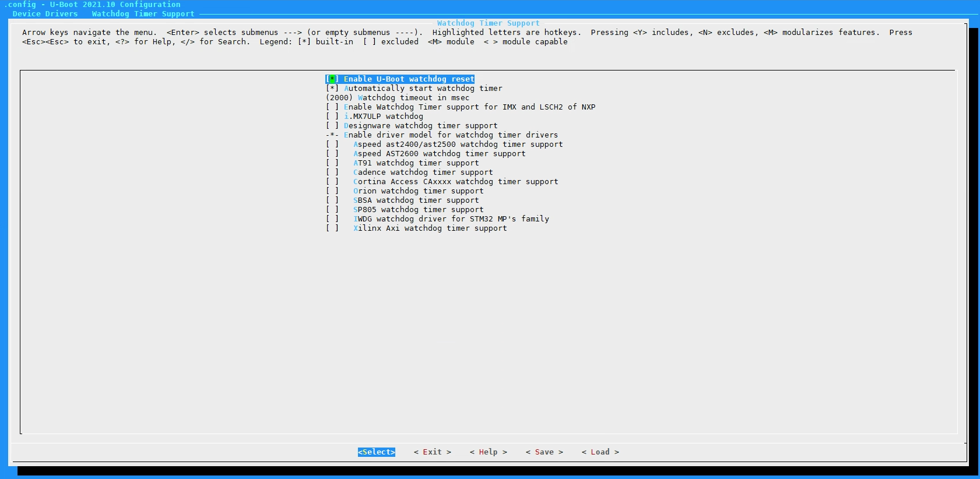This screenshot has width=980, height=479.
Task: Toggle Enable U-Boot watchdog reset checkbox
Action: [x=332, y=79]
